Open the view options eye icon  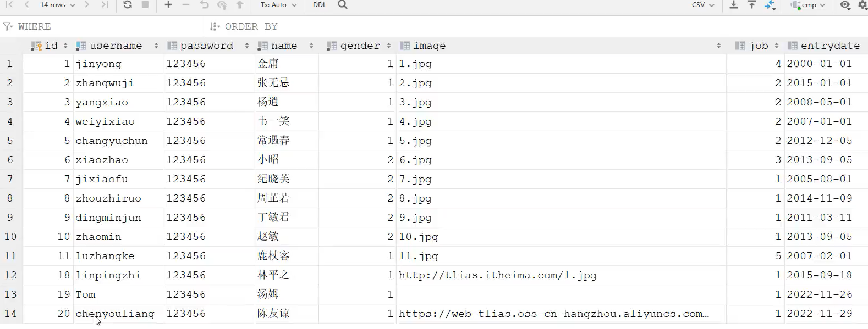[845, 5]
